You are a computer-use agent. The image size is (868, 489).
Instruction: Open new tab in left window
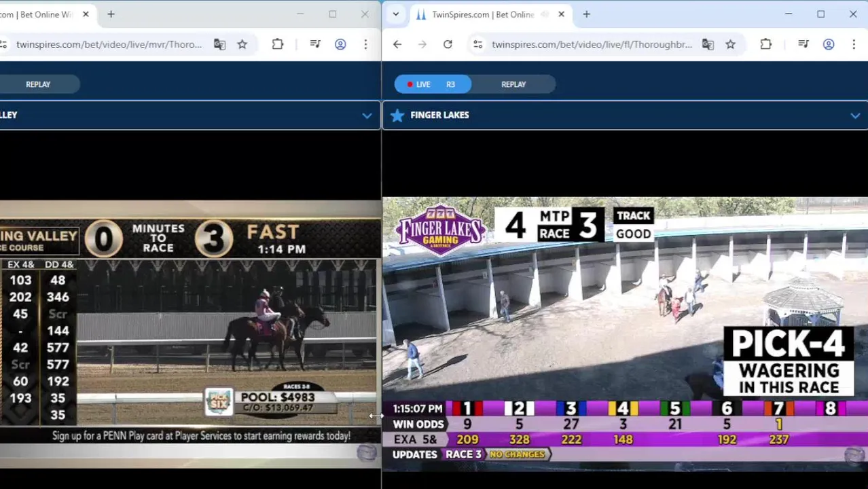(111, 14)
